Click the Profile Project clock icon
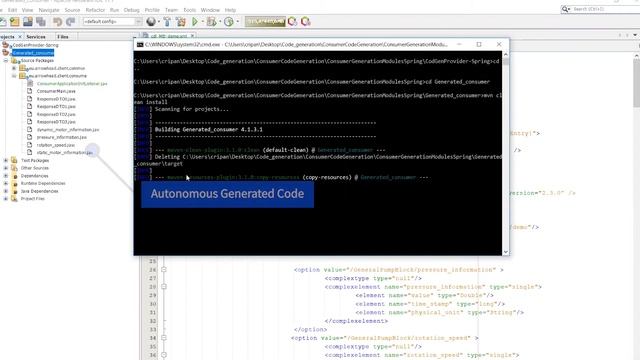Image resolution: width=640 pixels, height=360 pixels. pyautogui.click(x=229, y=22)
